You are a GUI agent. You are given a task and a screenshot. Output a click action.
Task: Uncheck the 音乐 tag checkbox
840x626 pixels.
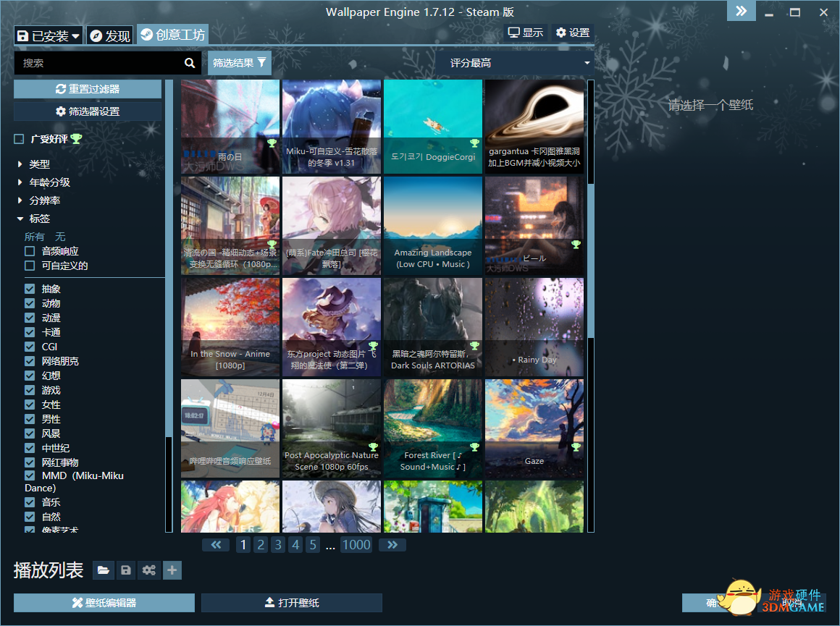(x=30, y=502)
